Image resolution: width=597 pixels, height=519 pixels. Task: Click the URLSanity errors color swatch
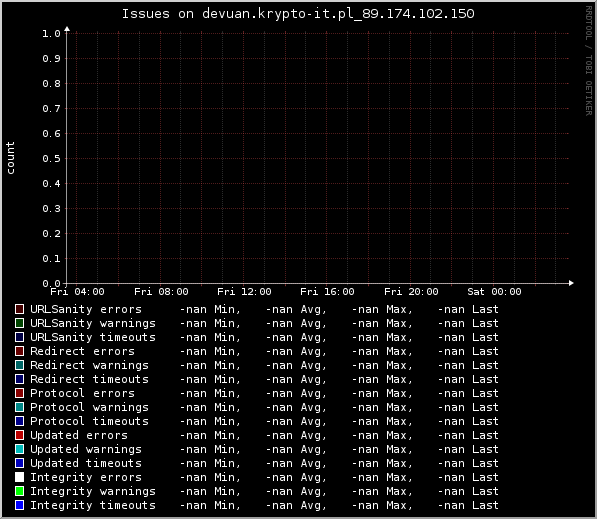coord(19,309)
